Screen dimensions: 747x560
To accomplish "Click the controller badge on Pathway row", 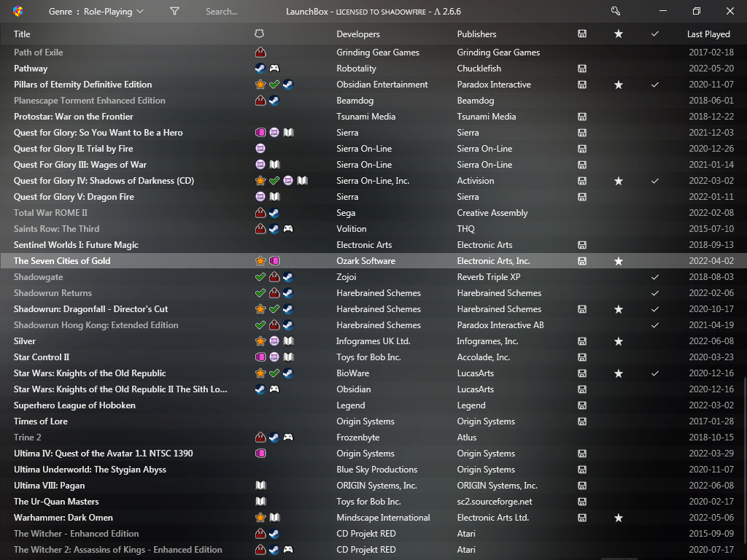I will coord(274,68).
